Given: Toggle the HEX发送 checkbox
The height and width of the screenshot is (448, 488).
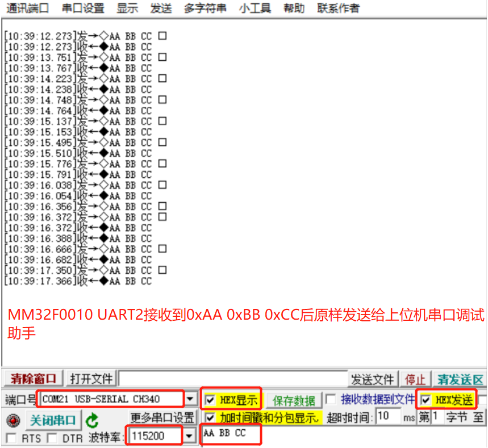Looking at the screenshot, I should (426, 400).
